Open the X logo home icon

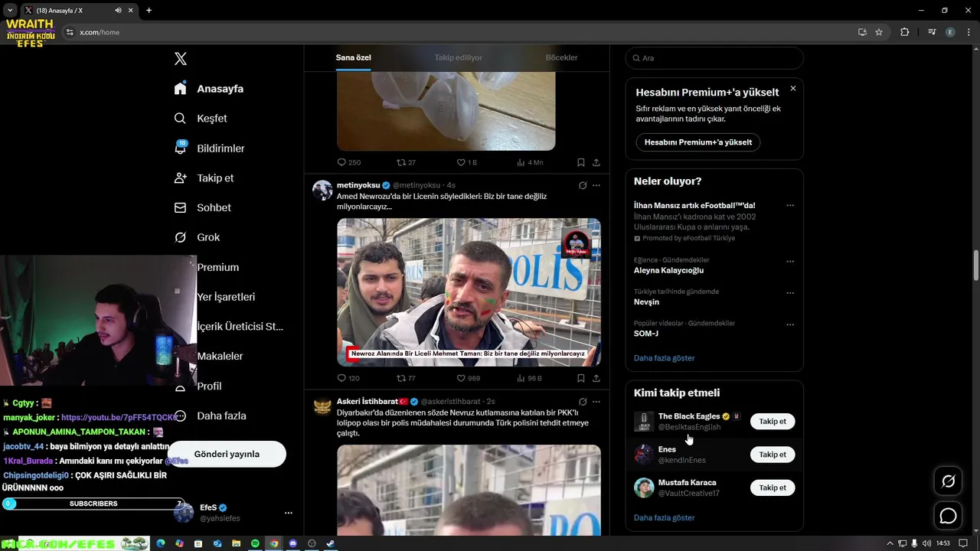pos(180,59)
